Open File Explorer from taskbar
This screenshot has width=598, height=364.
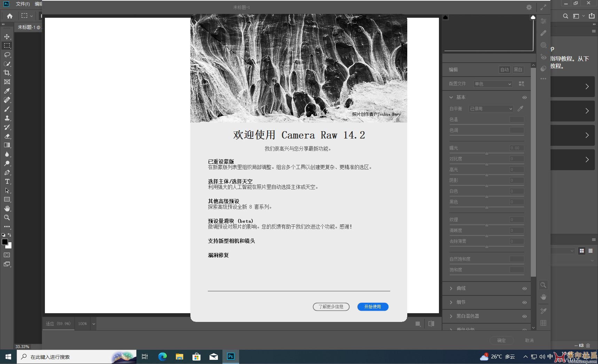point(179,357)
